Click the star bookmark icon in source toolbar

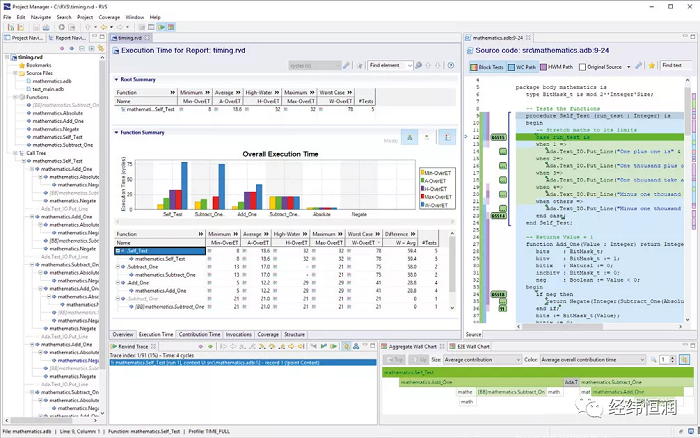click(x=651, y=66)
